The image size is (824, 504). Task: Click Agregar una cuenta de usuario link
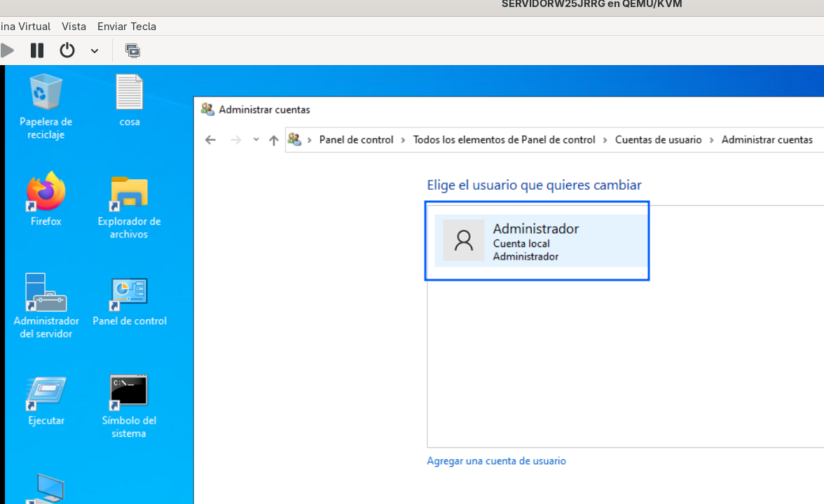496,461
